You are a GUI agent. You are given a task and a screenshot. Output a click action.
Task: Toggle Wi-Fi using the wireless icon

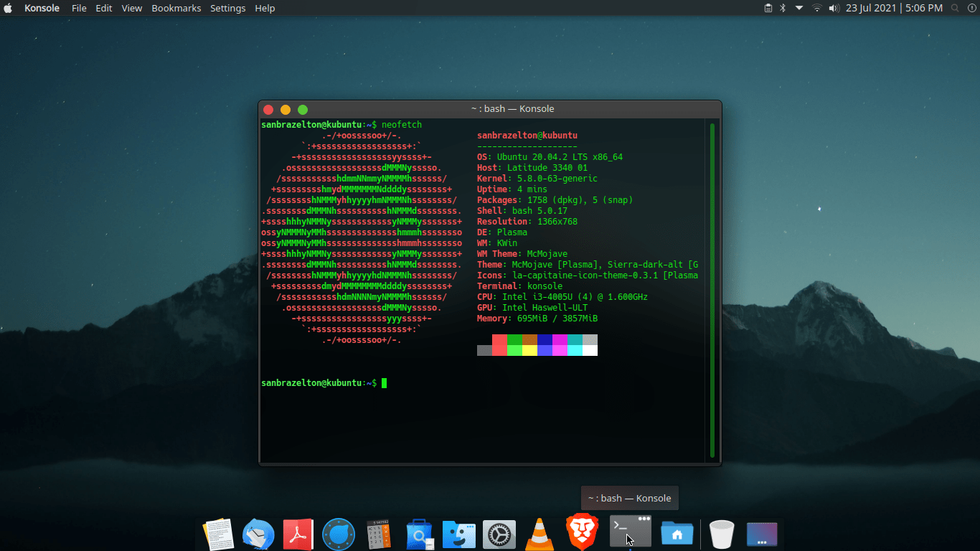(x=816, y=8)
